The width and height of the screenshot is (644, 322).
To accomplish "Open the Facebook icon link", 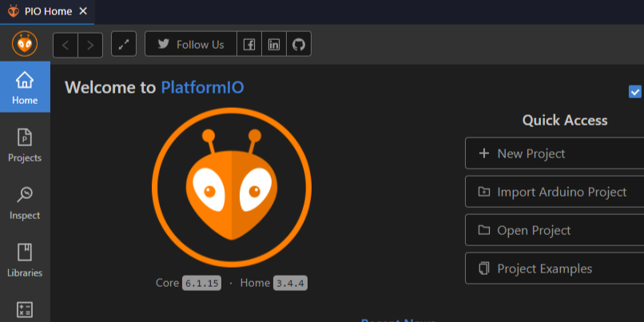I will point(249,44).
